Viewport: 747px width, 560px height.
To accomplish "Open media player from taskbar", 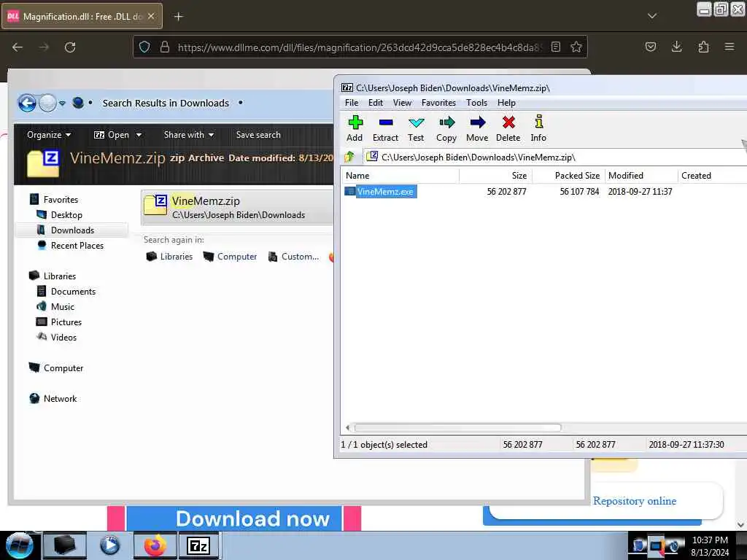I will pos(109,545).
